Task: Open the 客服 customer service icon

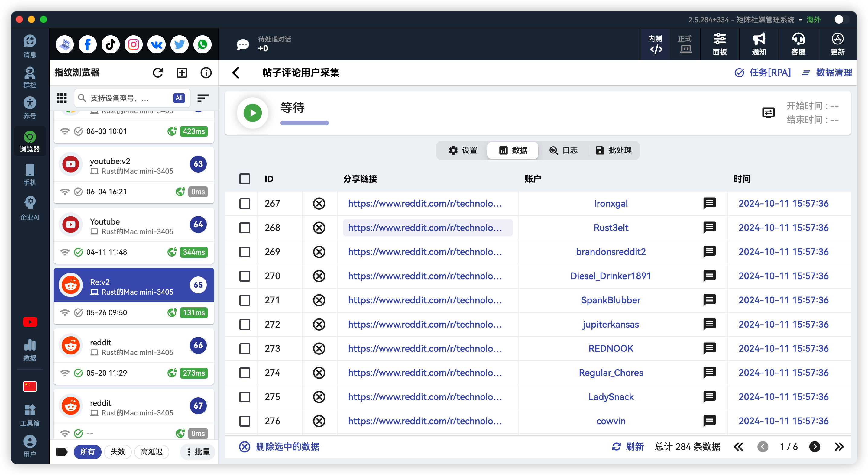Action: pyautogui.click(x=798, y=44)
